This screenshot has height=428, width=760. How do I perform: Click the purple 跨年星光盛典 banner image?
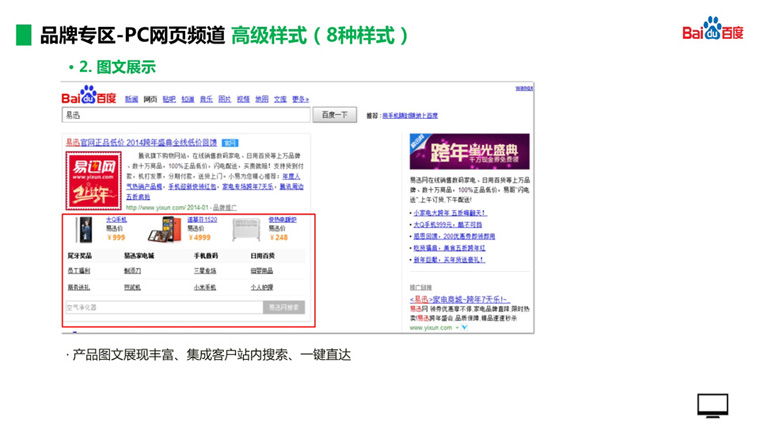click(469, 151)
